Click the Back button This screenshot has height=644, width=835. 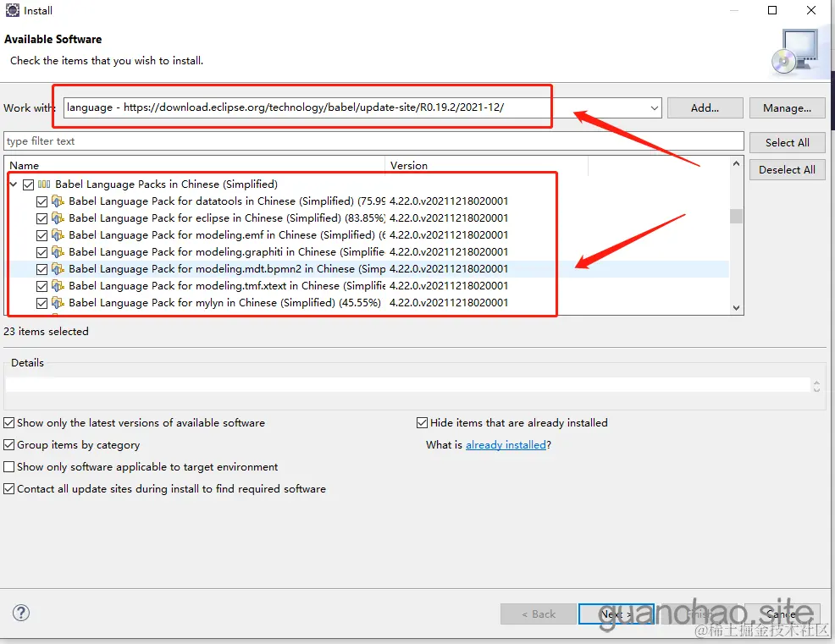(539, 614)
